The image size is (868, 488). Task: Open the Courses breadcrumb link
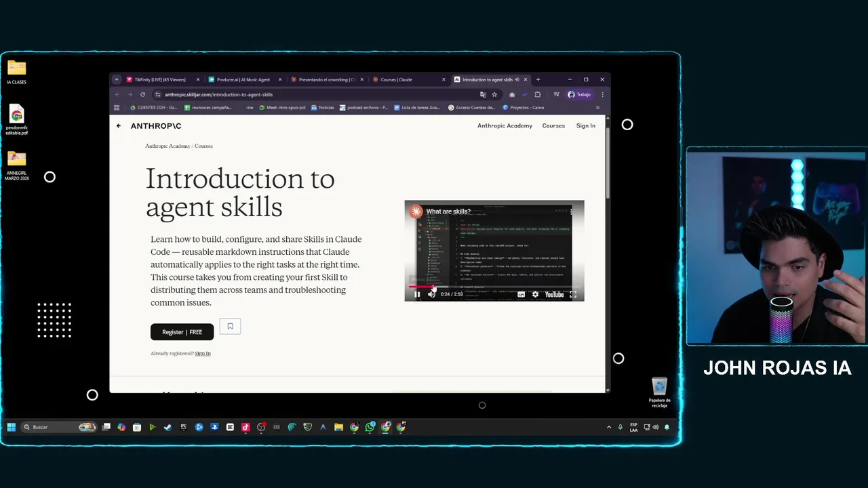(203, 146)
